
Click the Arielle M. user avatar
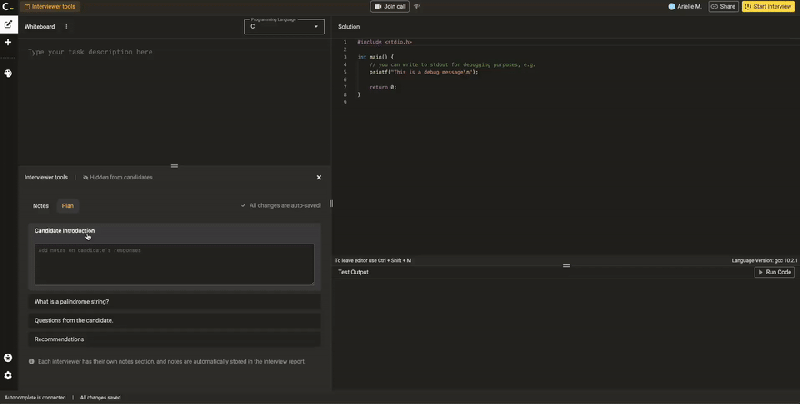point(671,7)
